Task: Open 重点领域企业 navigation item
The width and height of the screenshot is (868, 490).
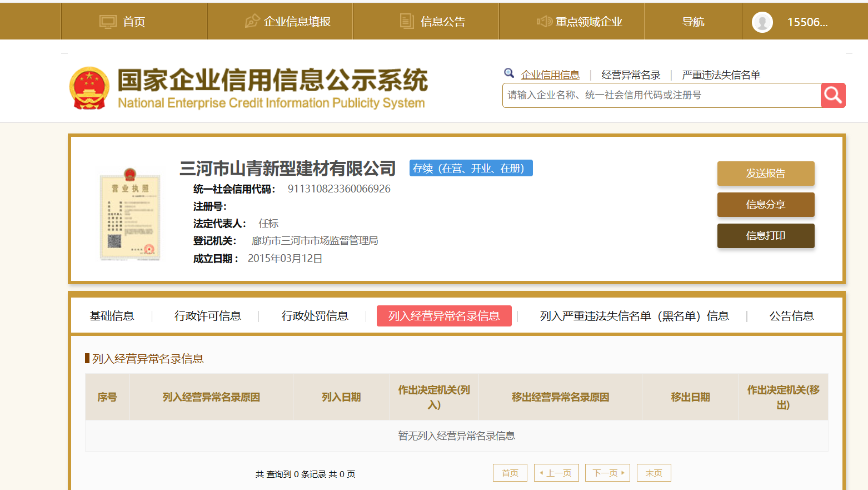Action: click(579, 22)
